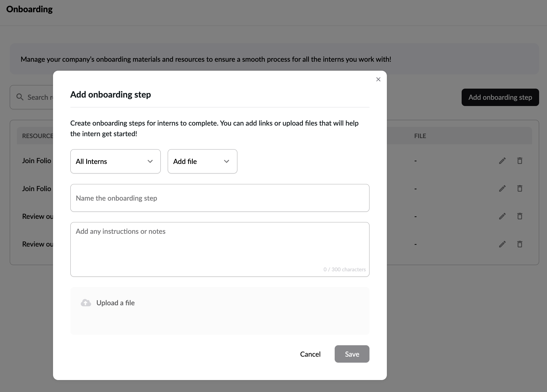547x392 pixels.
Task: Click the edit pencil in the third row
Action: 502,216
